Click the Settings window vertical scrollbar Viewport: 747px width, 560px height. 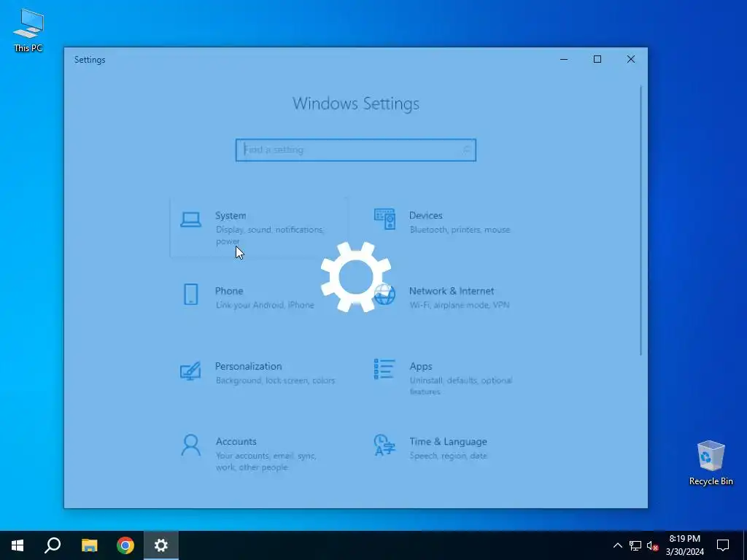tap(640, 220)
